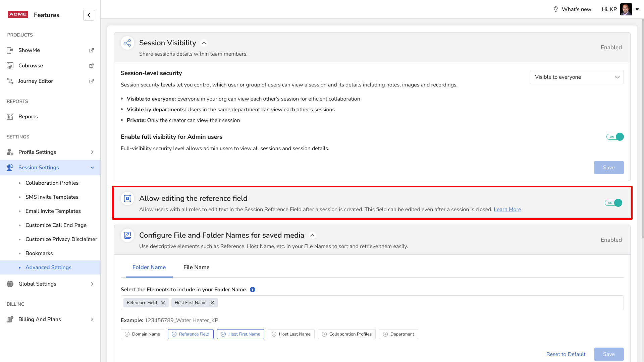Deselect the Host First Name element chip
644x362 pixels.
click(x=240, y=334)
